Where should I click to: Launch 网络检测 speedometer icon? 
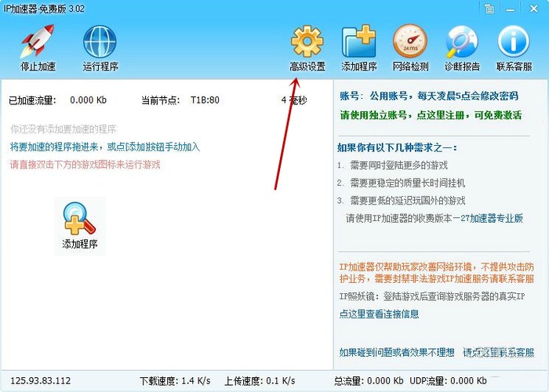410,48
